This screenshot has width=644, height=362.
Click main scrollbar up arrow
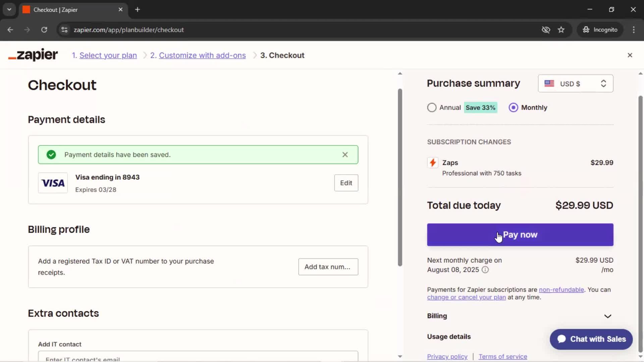pyautogui.click(x=400, y=73)
